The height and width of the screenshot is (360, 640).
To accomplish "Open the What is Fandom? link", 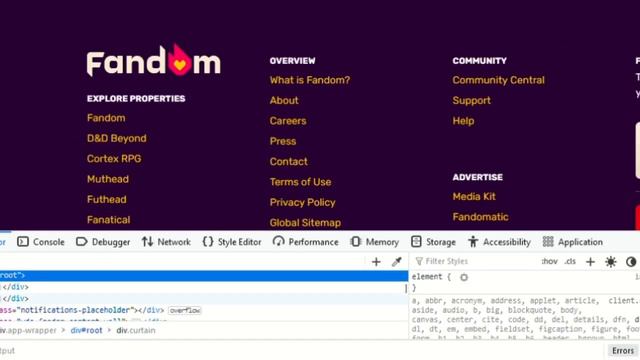I will 310,80.
